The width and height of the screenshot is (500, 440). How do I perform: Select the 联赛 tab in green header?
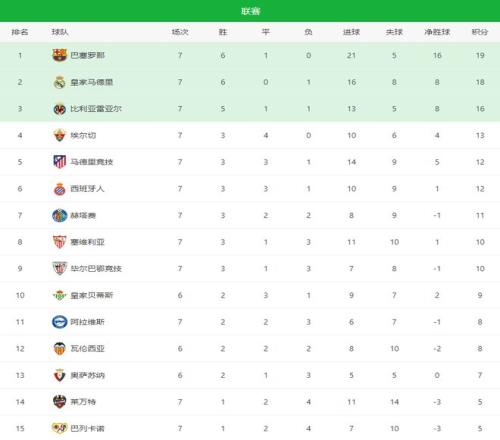click(250, 11)
